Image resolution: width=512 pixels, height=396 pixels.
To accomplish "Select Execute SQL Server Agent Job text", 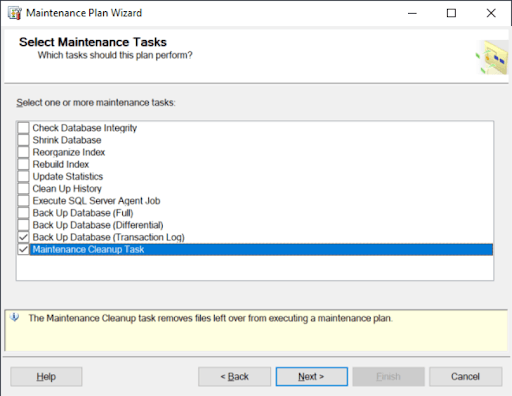I will pyautogui.click(x=96, y=201).
